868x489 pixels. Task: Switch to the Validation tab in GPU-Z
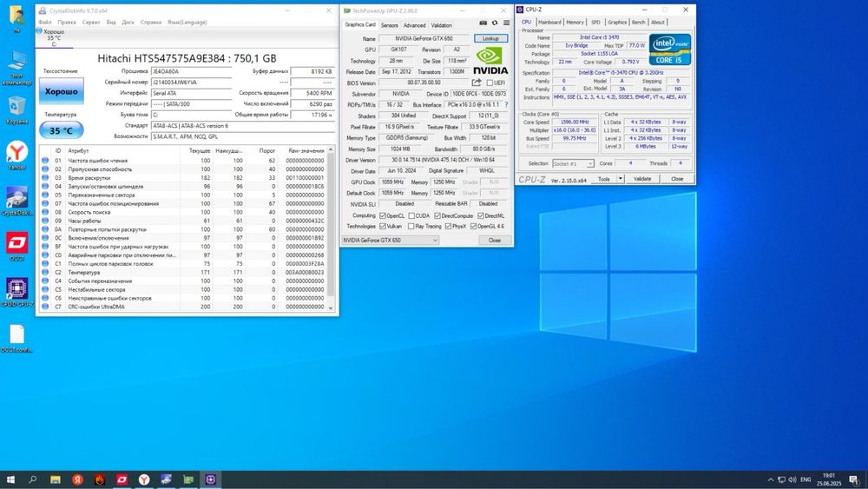pyautogui.click(x=441, y=25)
